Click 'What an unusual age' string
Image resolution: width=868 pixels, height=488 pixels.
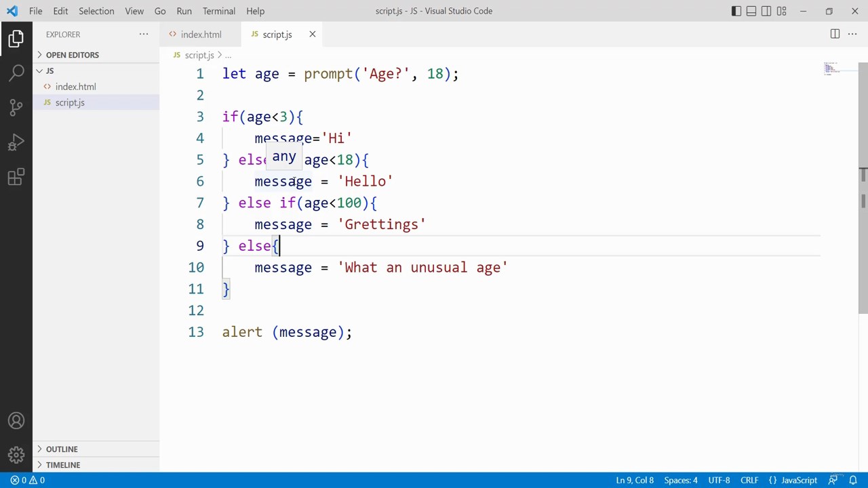click(x=422, y=268)
